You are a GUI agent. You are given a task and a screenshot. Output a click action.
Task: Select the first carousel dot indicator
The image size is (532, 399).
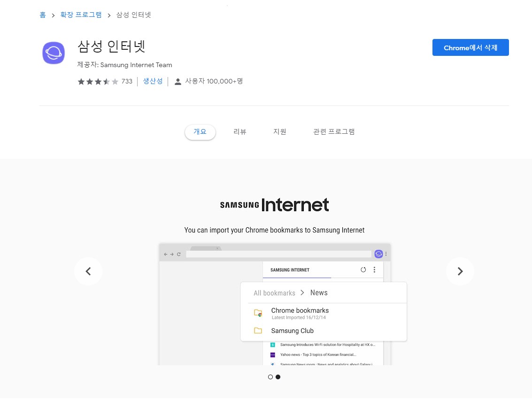click(270, 377)
